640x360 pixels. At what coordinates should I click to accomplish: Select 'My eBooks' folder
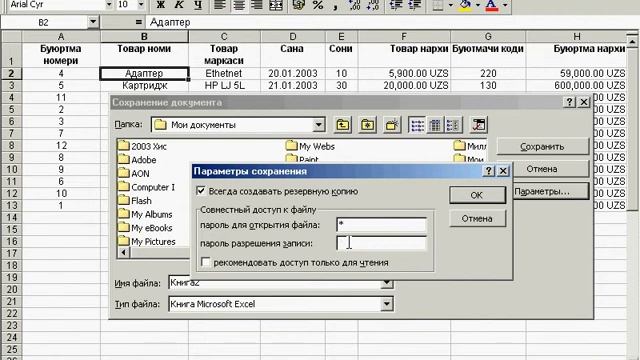click(x=145, y=228)
